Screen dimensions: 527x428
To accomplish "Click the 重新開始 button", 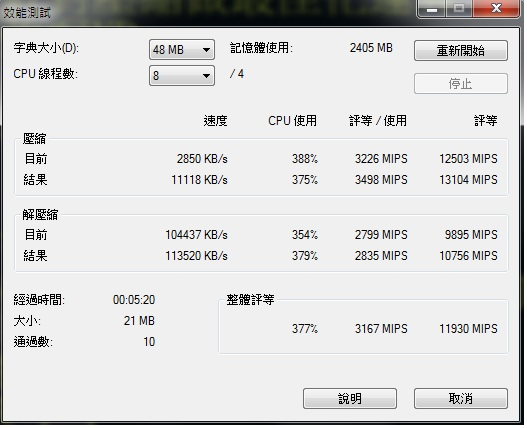I will [460, 51].
